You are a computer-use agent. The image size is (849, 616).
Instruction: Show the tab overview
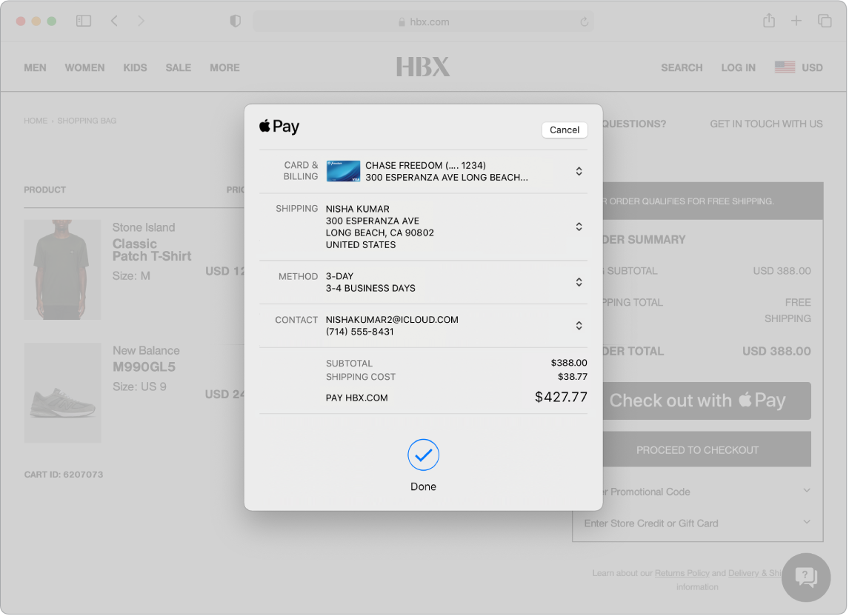point(825,21)
